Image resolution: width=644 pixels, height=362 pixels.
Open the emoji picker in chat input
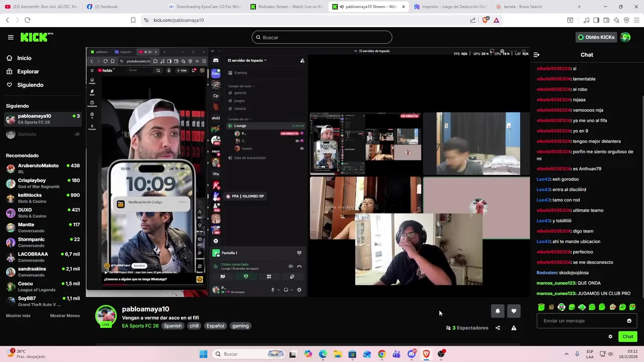pyautogui.click(x=629, y=321)
